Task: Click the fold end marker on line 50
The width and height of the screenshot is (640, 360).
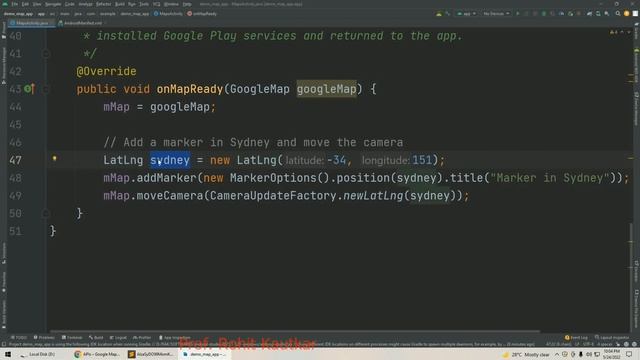Action: pyautogui.click(x=46, y=213)
